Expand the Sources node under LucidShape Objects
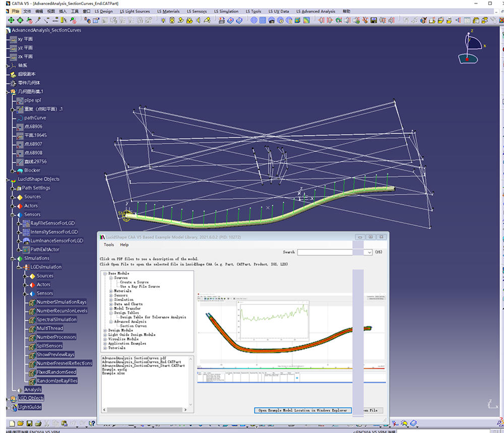Viewport: 504px width, 433px height. coord(13,197)
